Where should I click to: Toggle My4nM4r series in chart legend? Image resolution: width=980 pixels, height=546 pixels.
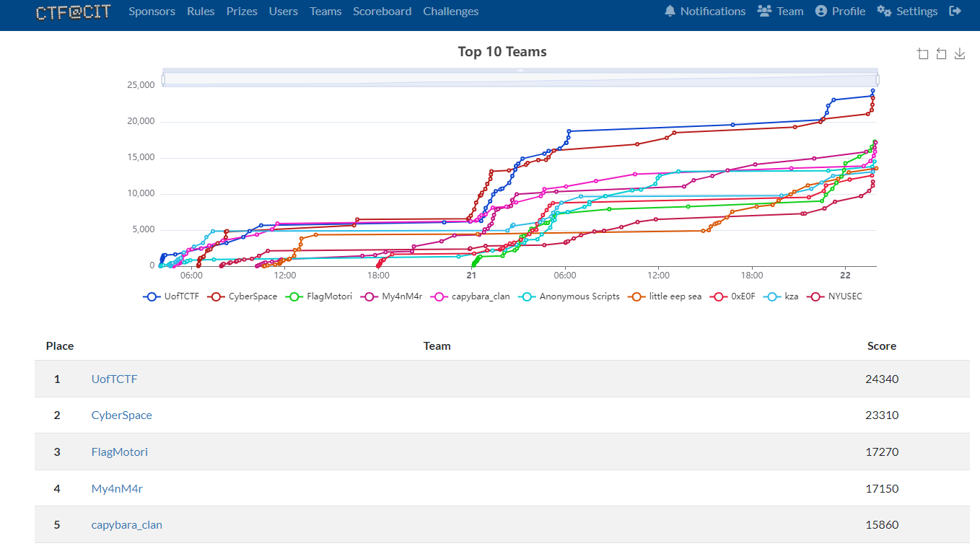click(391, 296)
